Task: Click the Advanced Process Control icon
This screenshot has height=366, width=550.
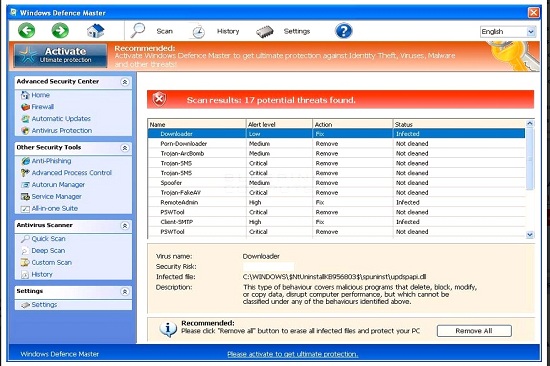Action: (x=25, y=173)
